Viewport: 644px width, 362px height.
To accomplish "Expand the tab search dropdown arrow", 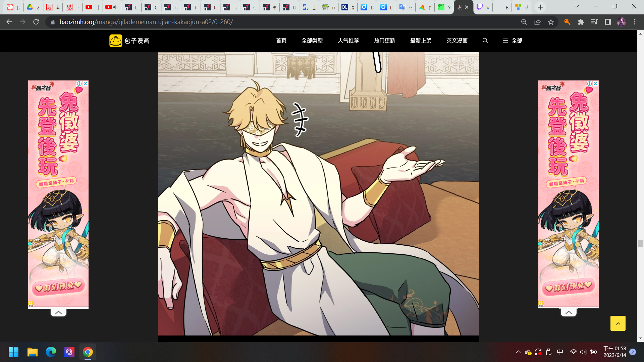I will point(577,6).
